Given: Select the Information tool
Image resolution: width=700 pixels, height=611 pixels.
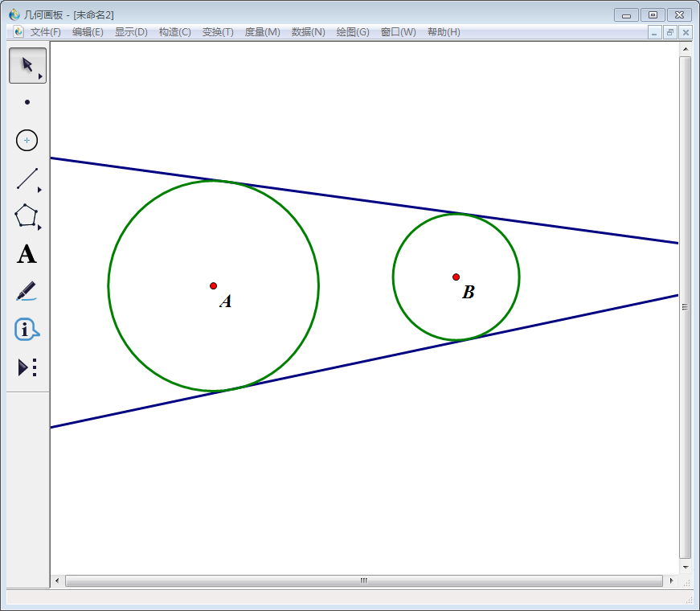Looking at the screenshot, I should [x=27, y=330].
